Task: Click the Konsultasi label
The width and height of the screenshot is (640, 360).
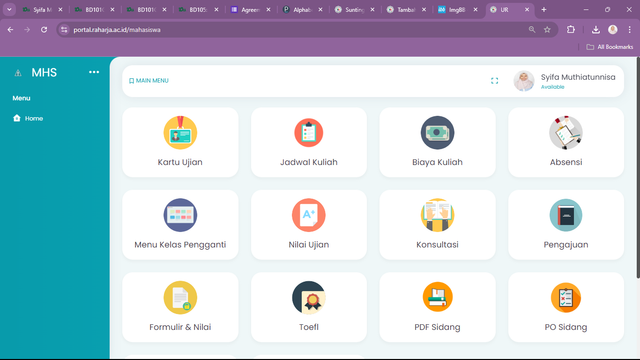Action: tap(437, 244)
